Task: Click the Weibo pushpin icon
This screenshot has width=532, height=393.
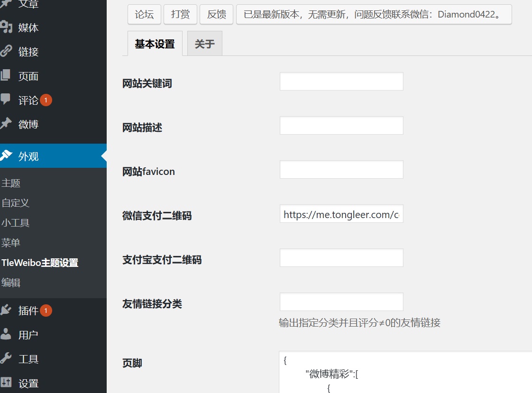Action: [x=6, y=124]
